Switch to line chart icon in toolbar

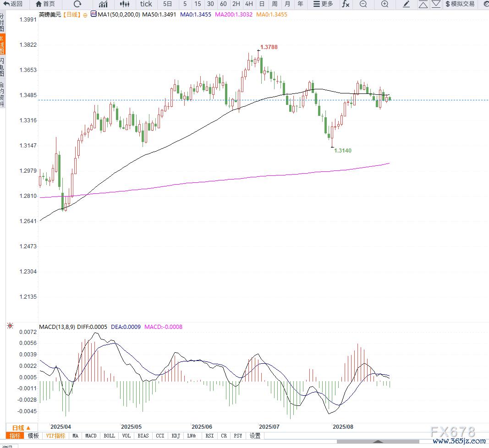click(103, 4)
